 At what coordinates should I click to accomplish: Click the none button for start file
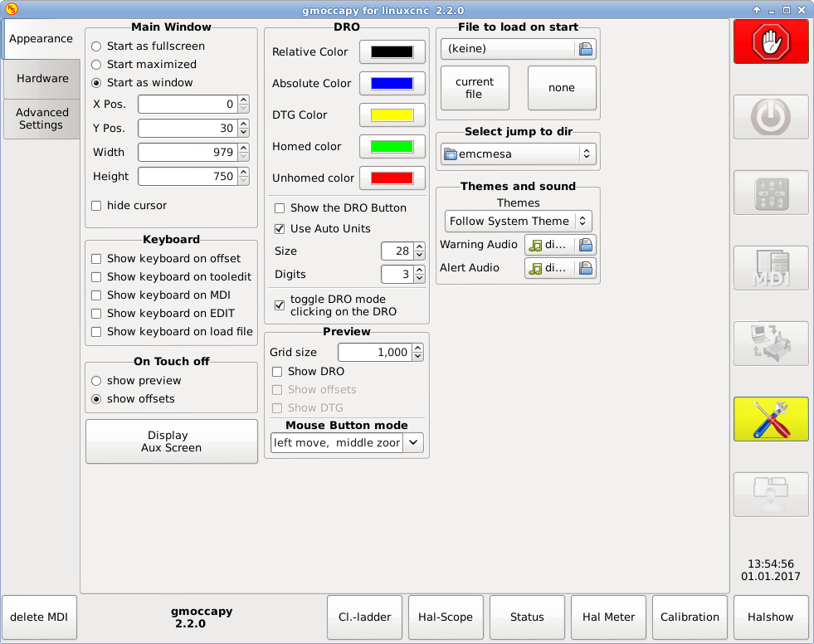point(562,88)
